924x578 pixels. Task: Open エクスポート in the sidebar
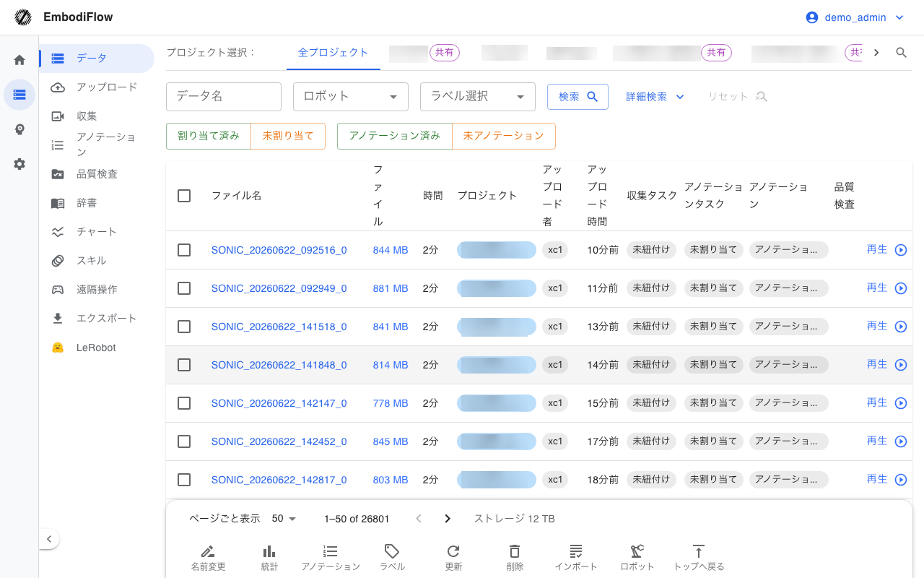coord(97,319)
